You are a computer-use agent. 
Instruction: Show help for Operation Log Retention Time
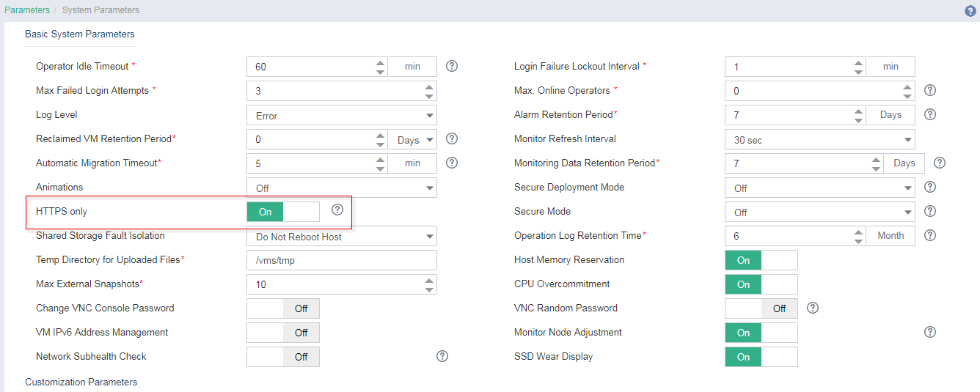[x=930, y=235]
